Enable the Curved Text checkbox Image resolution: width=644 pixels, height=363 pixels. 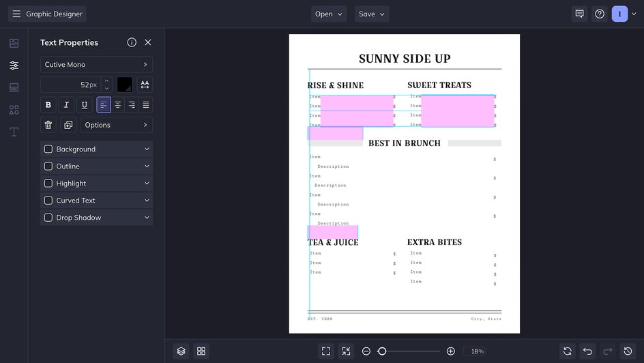(48, 201)
